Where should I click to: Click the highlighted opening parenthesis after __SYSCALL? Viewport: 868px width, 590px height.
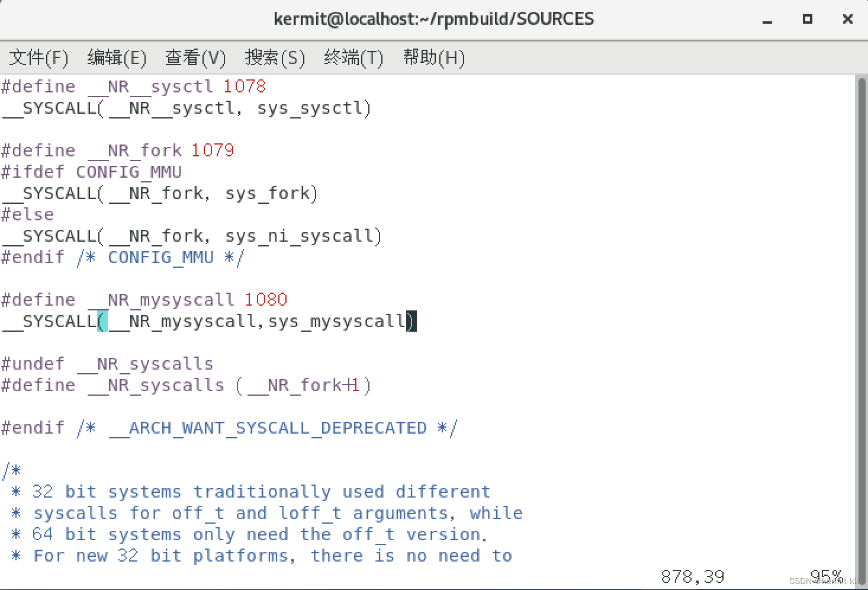click(x=102, y=321)
